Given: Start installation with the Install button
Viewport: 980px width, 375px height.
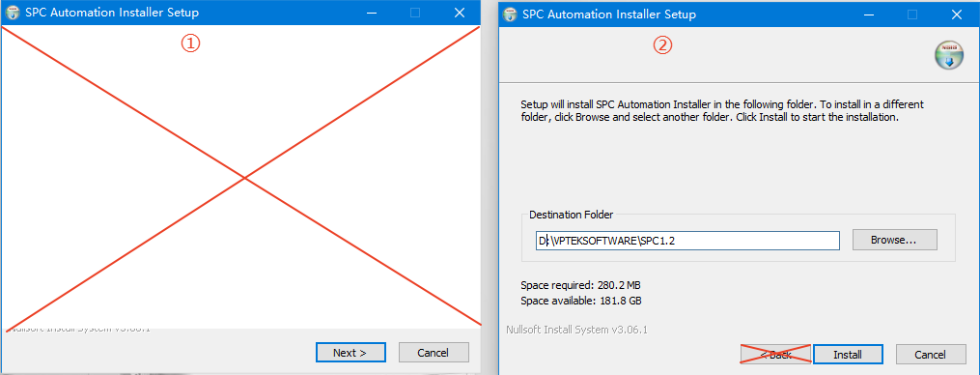Looking at the screenshot, I should tap(848, 355).
